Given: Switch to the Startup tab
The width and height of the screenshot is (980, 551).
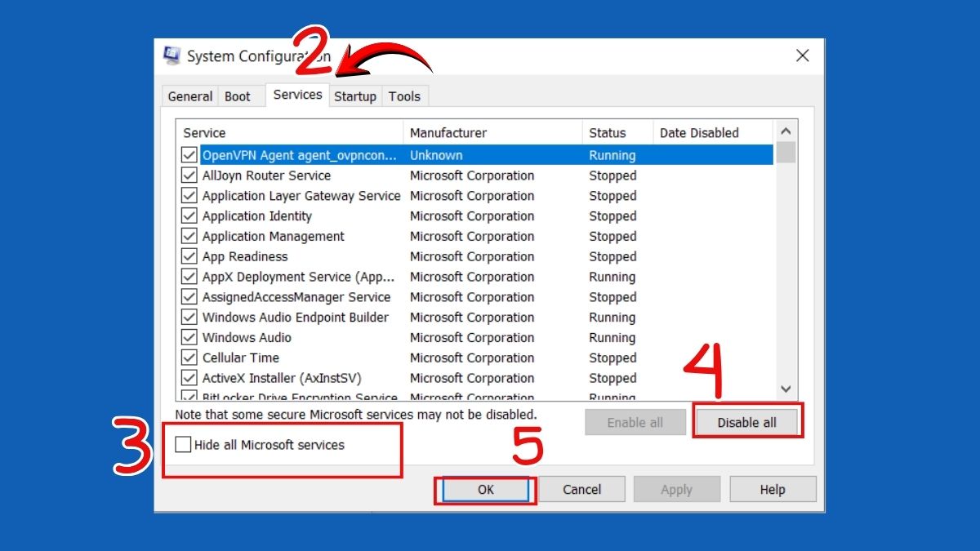Looking at the screenshot, I should [355, 96].
